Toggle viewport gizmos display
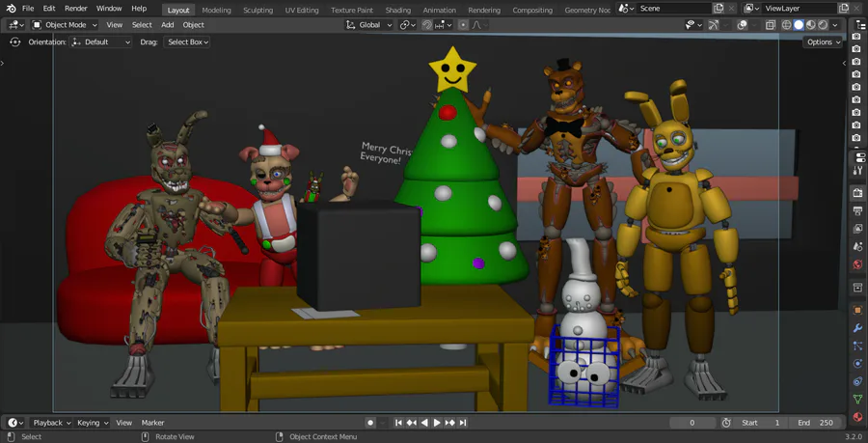The width and height of the screenshot is (868, 443). click(714, 25)
